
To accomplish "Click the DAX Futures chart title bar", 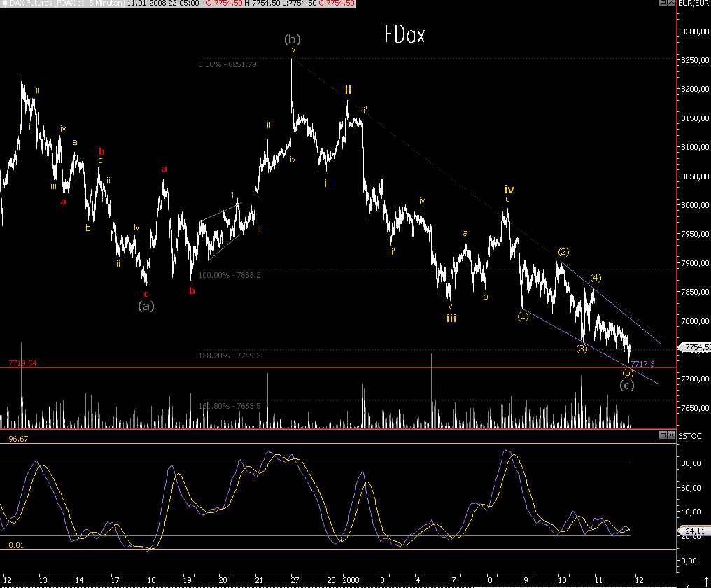I will (x=178, y=3).
